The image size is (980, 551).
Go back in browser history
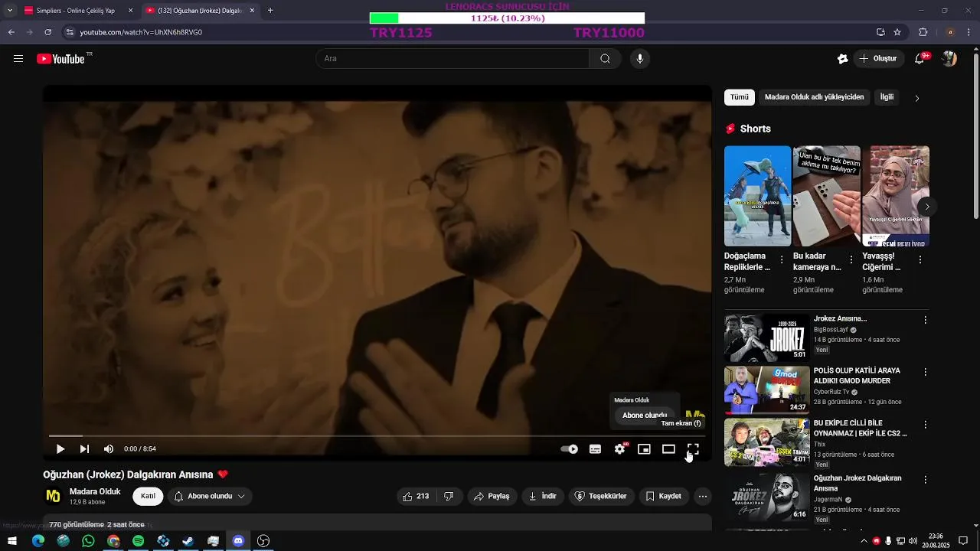coord(11,32)
